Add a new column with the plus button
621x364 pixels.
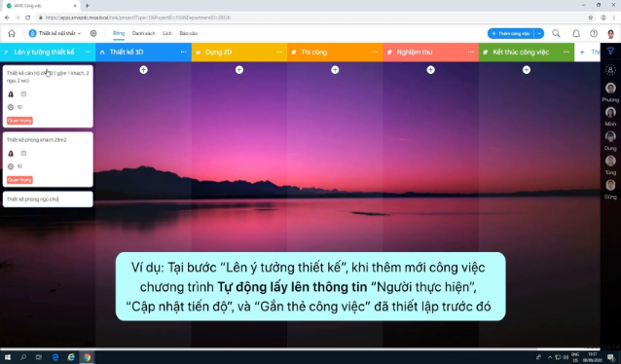tap(582, 52)
